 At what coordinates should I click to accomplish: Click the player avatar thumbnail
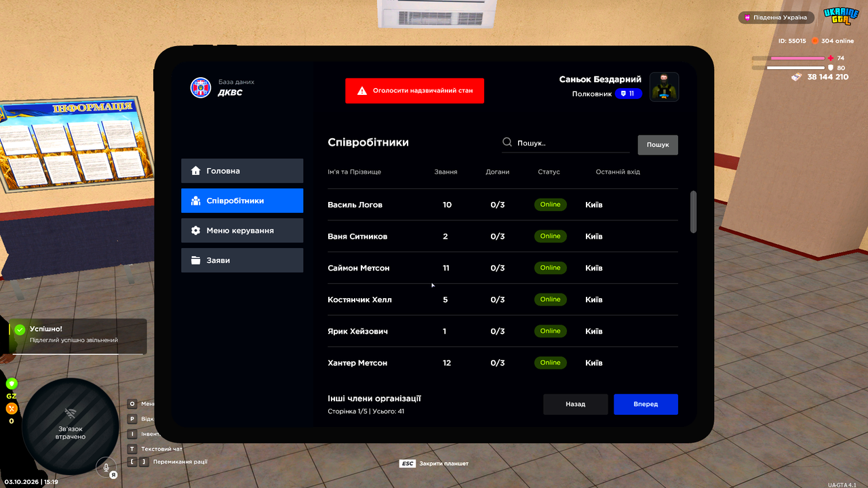pos(664,87)
